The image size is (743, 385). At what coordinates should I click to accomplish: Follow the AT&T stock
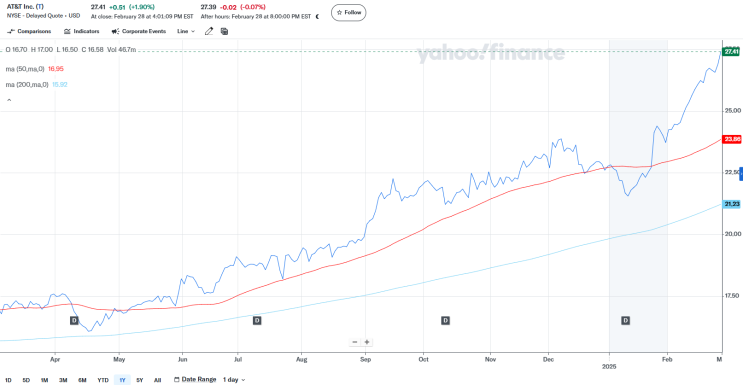pos(349,12)
